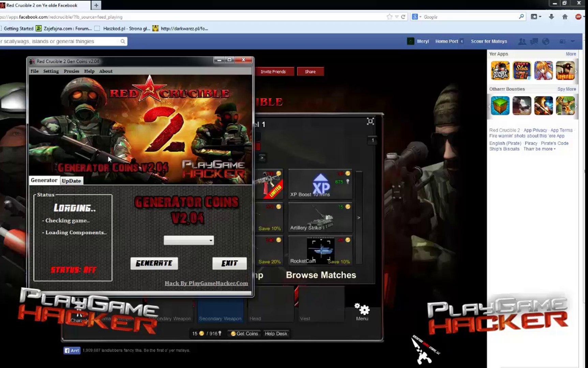Open the Help menu in the generator

[x=89, y=71]
